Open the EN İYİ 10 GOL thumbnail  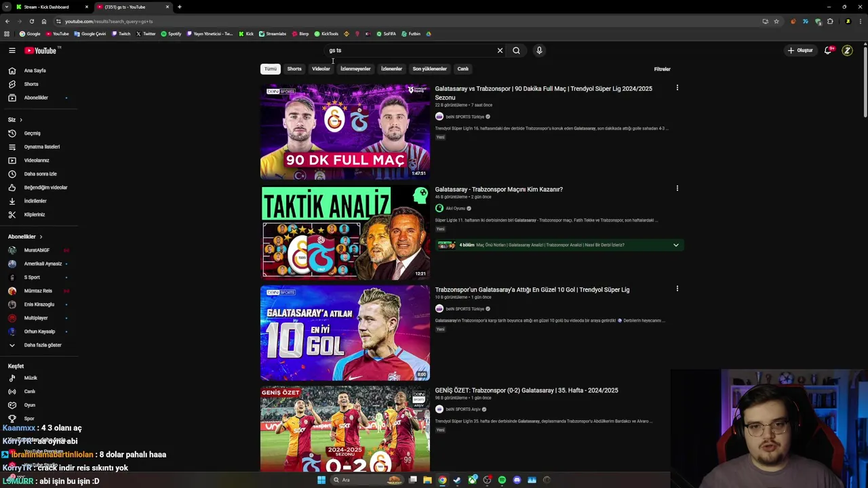(345, 333)
